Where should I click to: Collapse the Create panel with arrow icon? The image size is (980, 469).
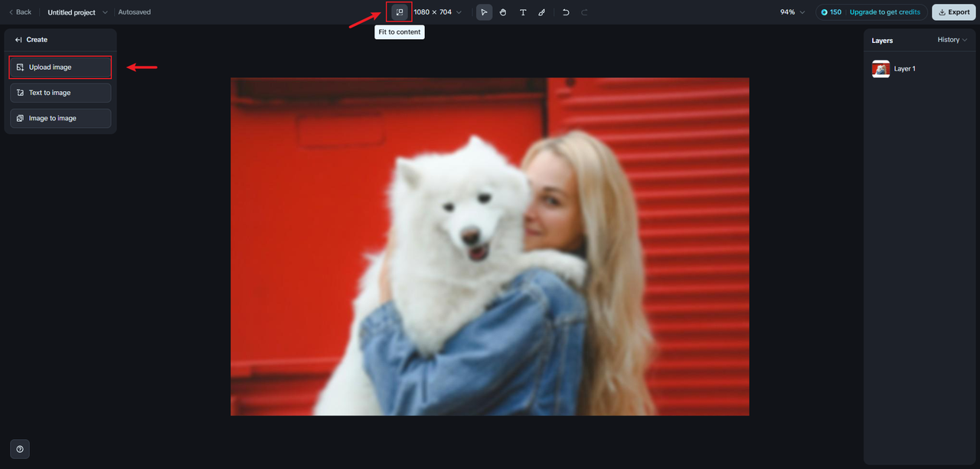click(18, 40)
